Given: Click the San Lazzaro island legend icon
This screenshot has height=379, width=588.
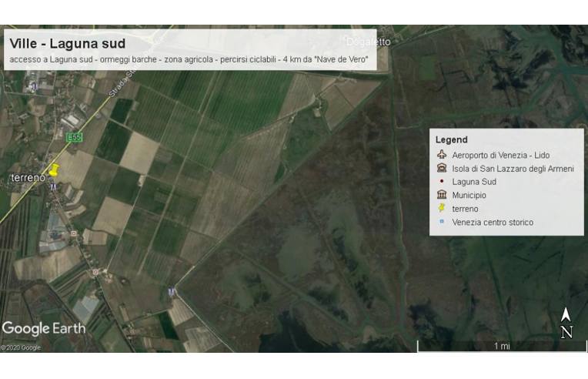Looking at the screenshot, I should coord(441,169).
